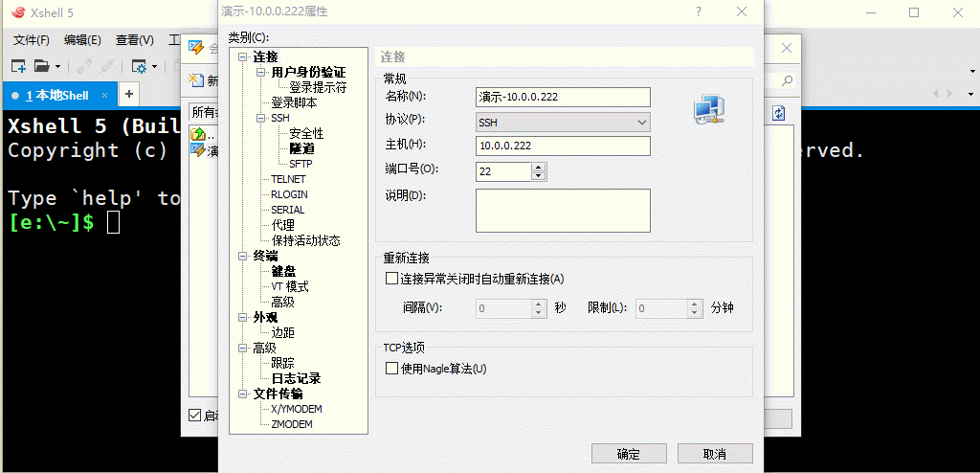
Task: Open the arrow beside the Properties gear icon
Action: pos(154,66)
